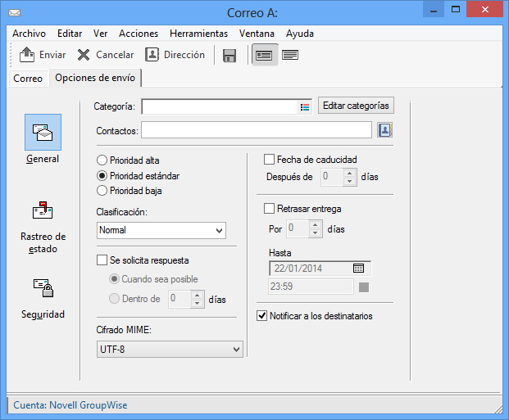Click the mail envelope icon in title bar
The image size is (509, 420).
tap(14, 13)
